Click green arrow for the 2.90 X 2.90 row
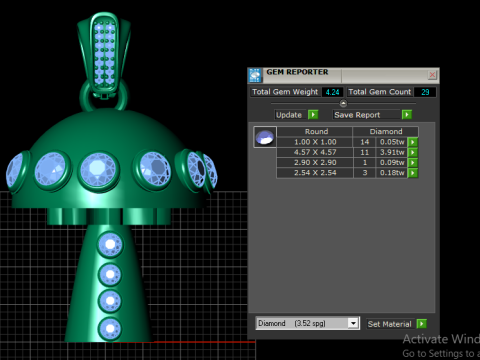The width and height of the screenshot is (480, 360). point(413,163)
